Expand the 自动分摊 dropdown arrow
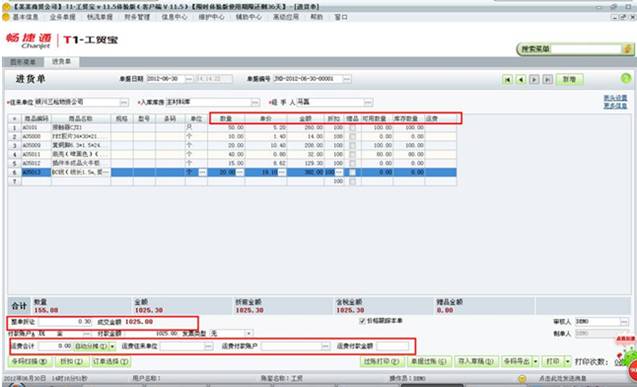Screen dimensions: 637x387 point(113,346)
